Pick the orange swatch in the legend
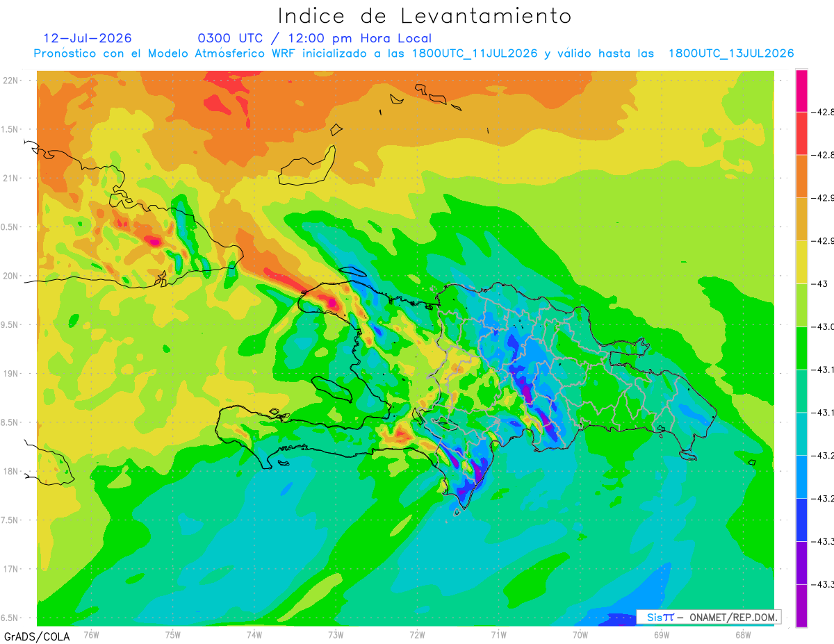Viewport: 834px width, 644px height. pos(801,176)
